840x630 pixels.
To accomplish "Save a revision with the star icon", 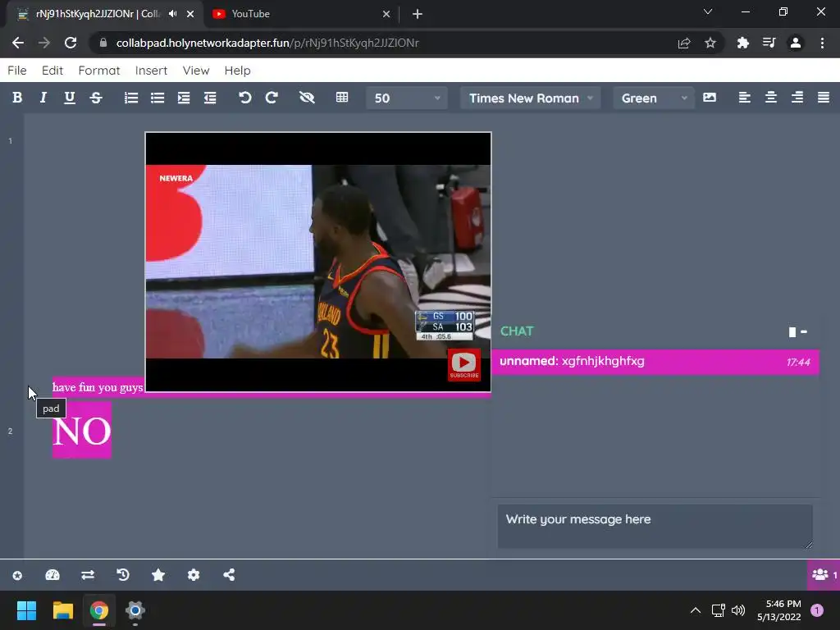I will (x=158, y=575).
